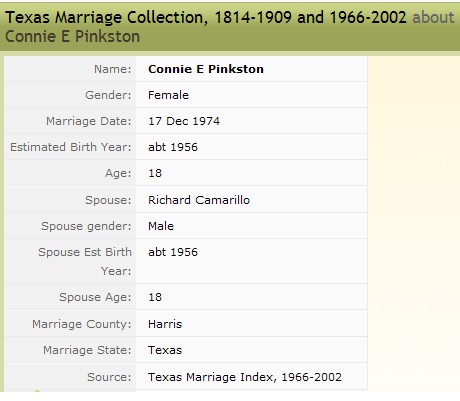Image resolution: width=460 pixels, height=401 pixels.
Task: Click the Spouse gender value Male
Action: click(161, 226)
